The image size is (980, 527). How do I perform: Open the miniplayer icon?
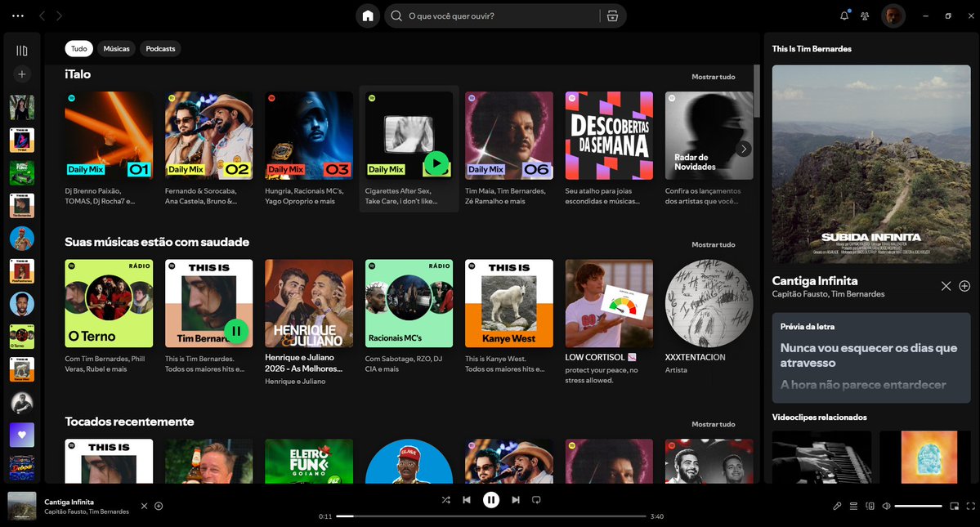coord(955,507)
